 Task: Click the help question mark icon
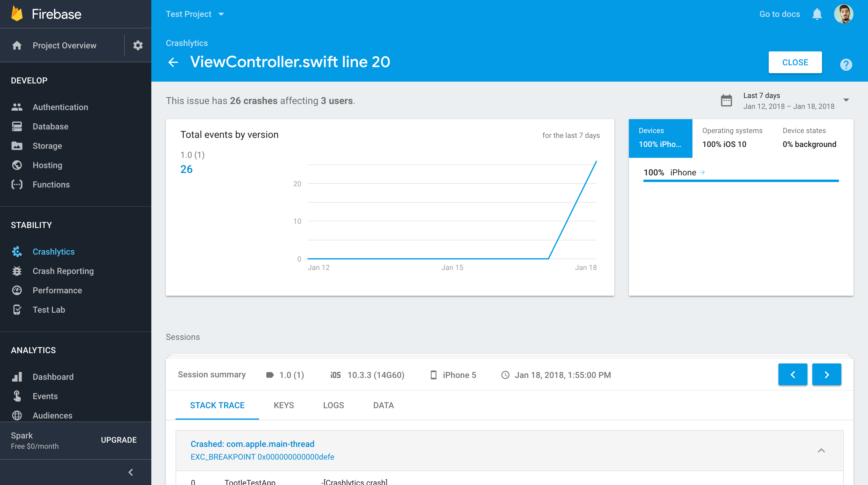click(846, 64)
